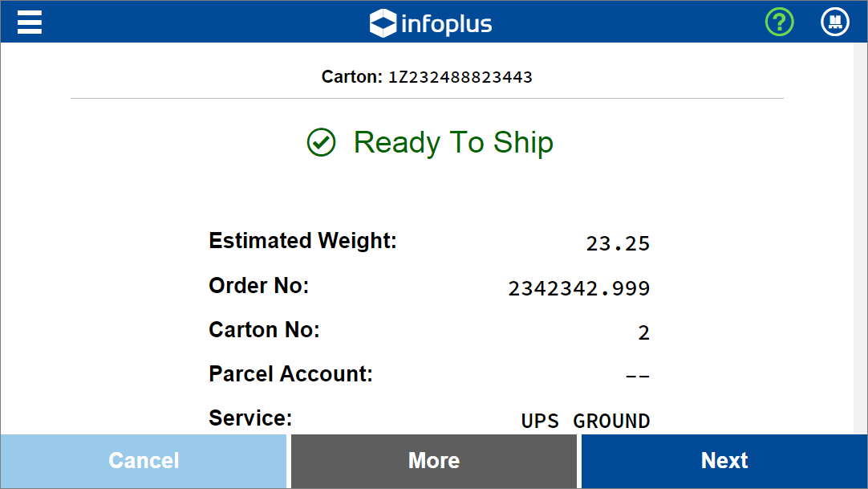Select the carton number 1Z232488823443
The image size is (868, 489).
point(460,77)
